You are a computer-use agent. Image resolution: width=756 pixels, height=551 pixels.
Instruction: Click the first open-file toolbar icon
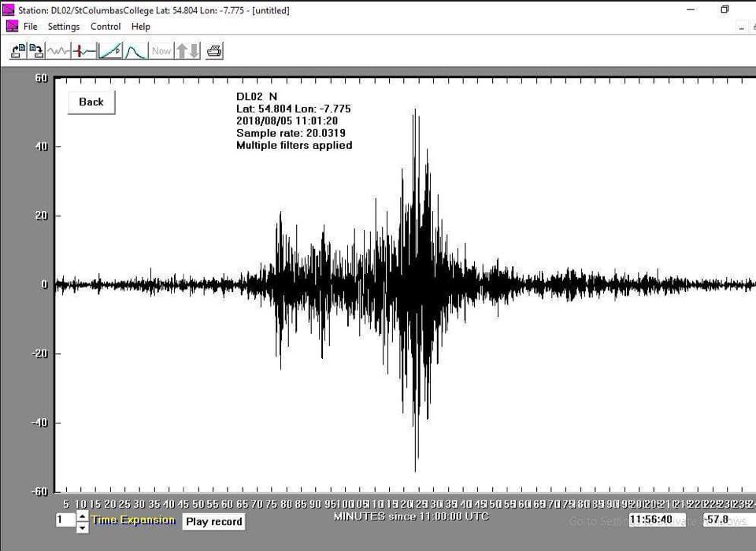[x=18, y=51]
